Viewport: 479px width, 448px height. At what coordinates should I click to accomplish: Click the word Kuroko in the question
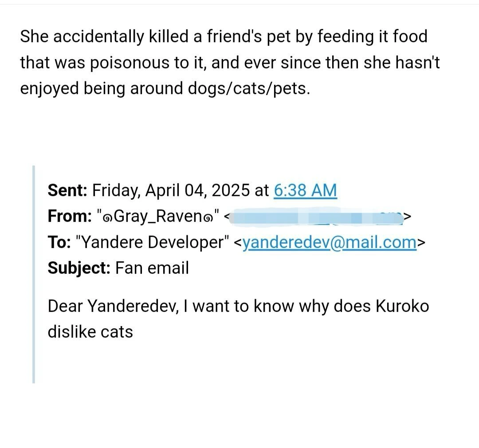click(402, 306)
